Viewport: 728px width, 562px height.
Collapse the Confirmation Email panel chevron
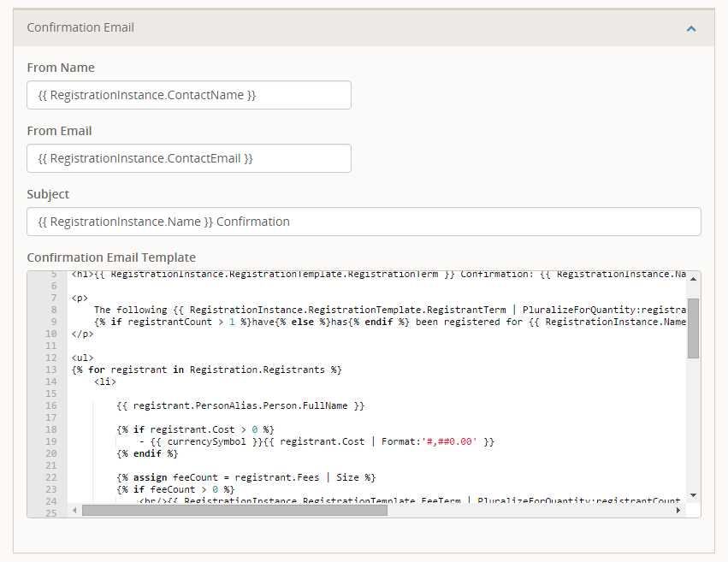pyautogui.click(x=691, y=28)
